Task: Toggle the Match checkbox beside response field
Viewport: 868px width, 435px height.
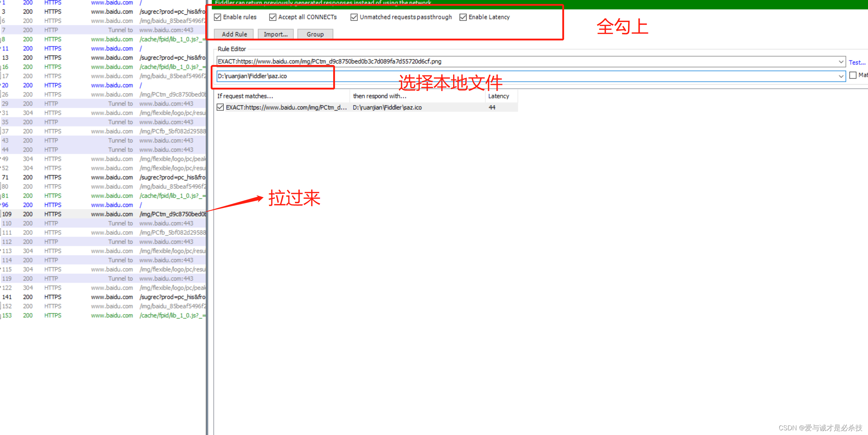Action: coord(853,75)
